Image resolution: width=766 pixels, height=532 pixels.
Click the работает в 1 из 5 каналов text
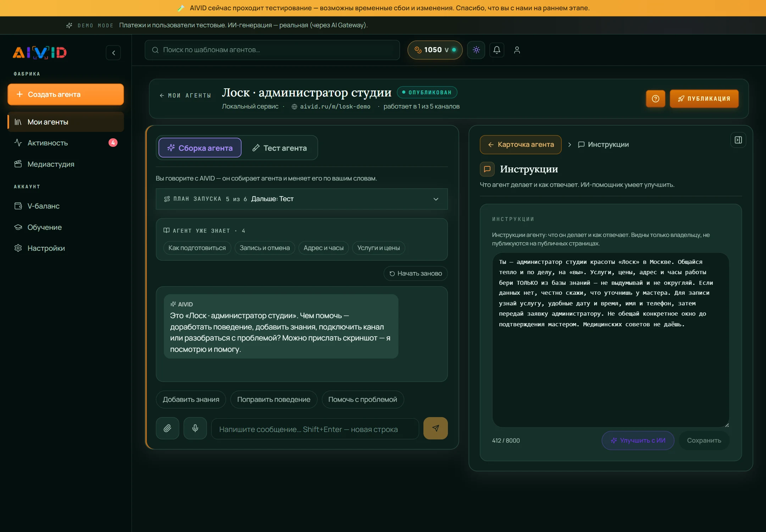pos(421,106)
